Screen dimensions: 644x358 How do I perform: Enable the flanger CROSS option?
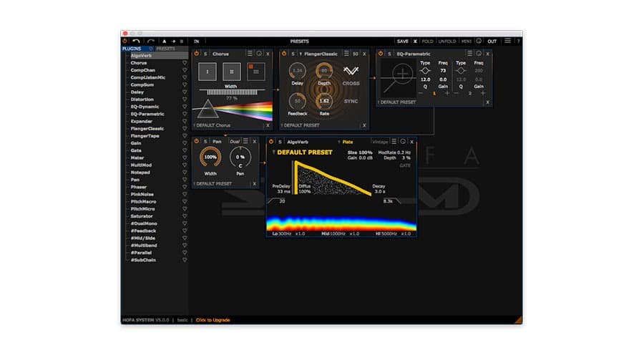pyautogui.click(x=351, y=83)
